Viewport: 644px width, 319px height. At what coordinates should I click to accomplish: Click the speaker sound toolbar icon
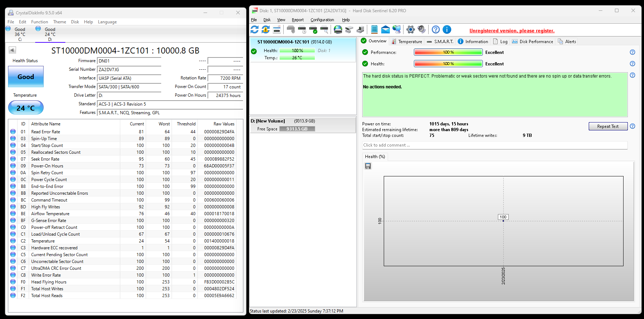point(422,30)
